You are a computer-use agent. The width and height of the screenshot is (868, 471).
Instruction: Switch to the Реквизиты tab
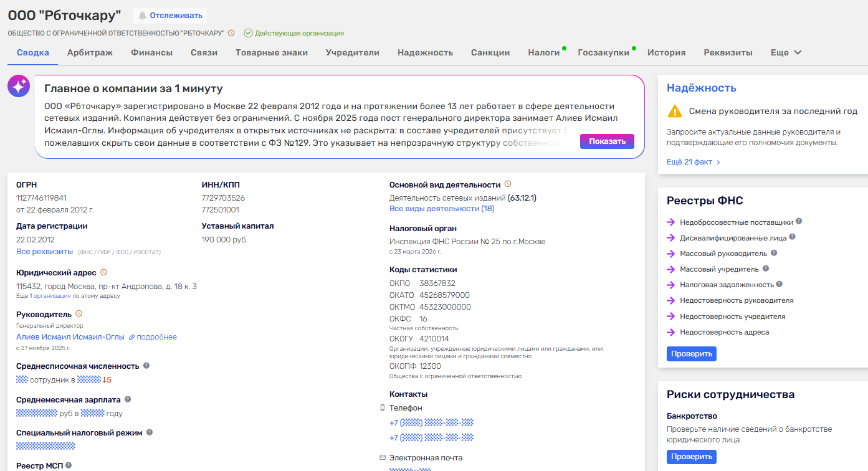tap(728, 52)
